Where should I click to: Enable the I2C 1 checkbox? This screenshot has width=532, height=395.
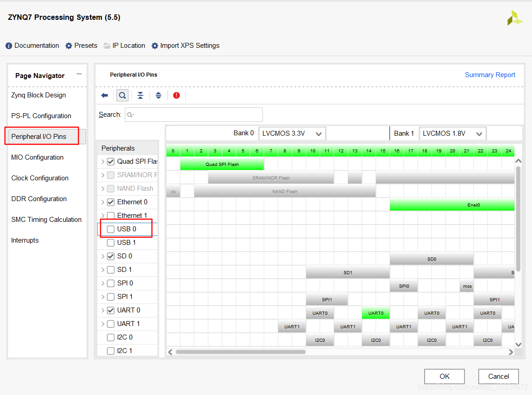point(110,351)
